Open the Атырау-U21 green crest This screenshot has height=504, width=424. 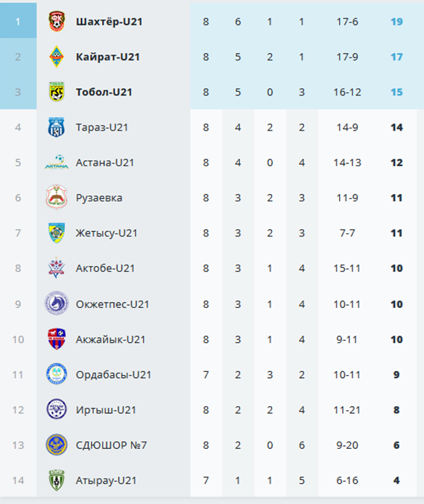[57, 480]
